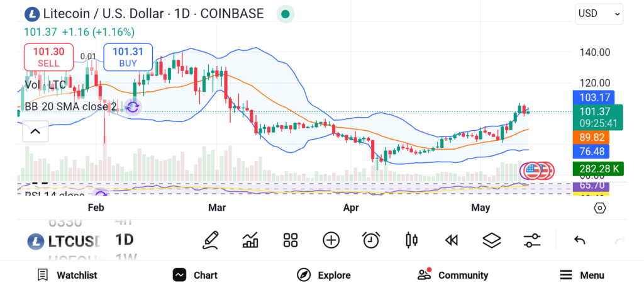
Task: Open the 1D timeframe selector
Action: [125, 240]
